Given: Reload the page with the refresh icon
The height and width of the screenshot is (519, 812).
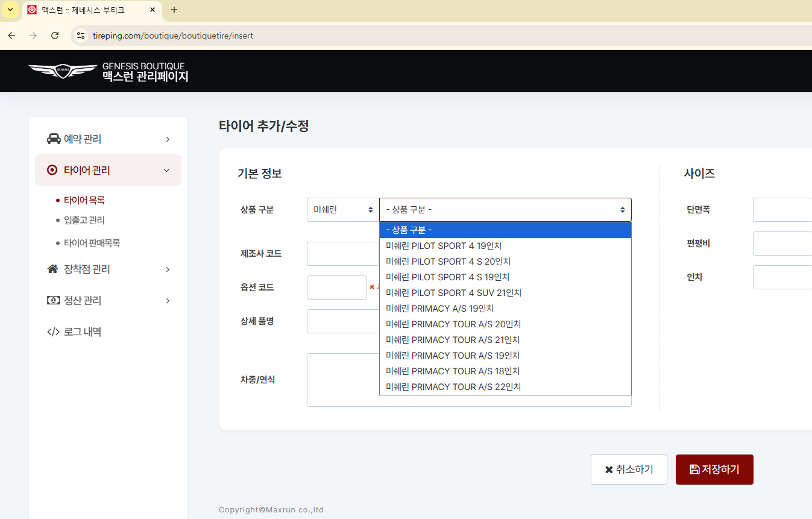Looking at the screenshot, I should pos(55,36).
